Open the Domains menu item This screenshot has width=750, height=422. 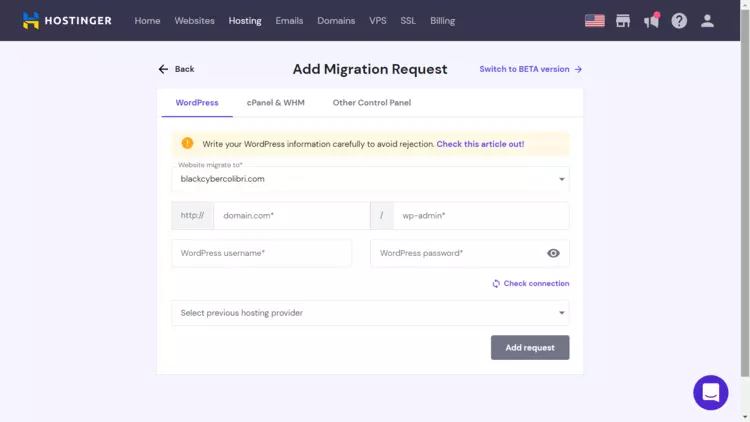(336, 21)
